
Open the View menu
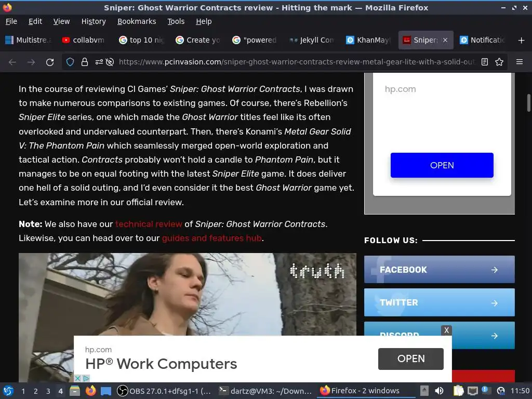(61, 21)
